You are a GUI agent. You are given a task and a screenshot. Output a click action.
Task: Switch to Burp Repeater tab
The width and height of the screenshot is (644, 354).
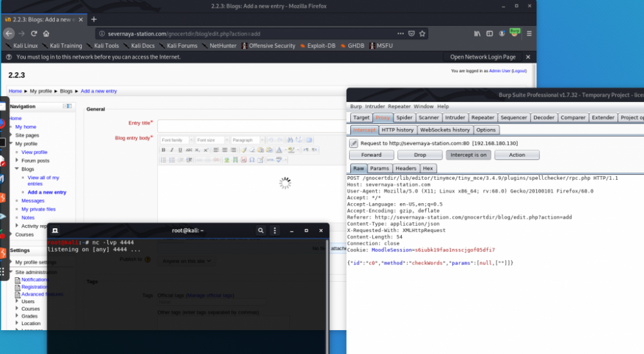pyautogui.click(x=482, y=117)
